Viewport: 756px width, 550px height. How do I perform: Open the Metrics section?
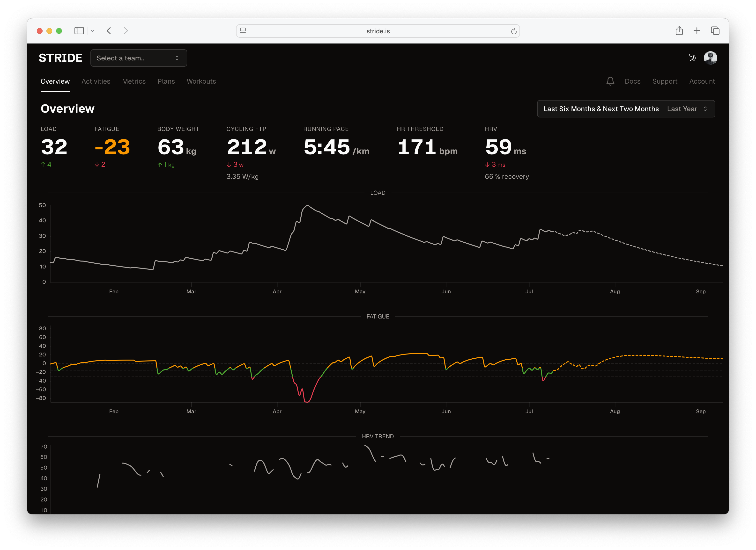[x=134, y=81]
